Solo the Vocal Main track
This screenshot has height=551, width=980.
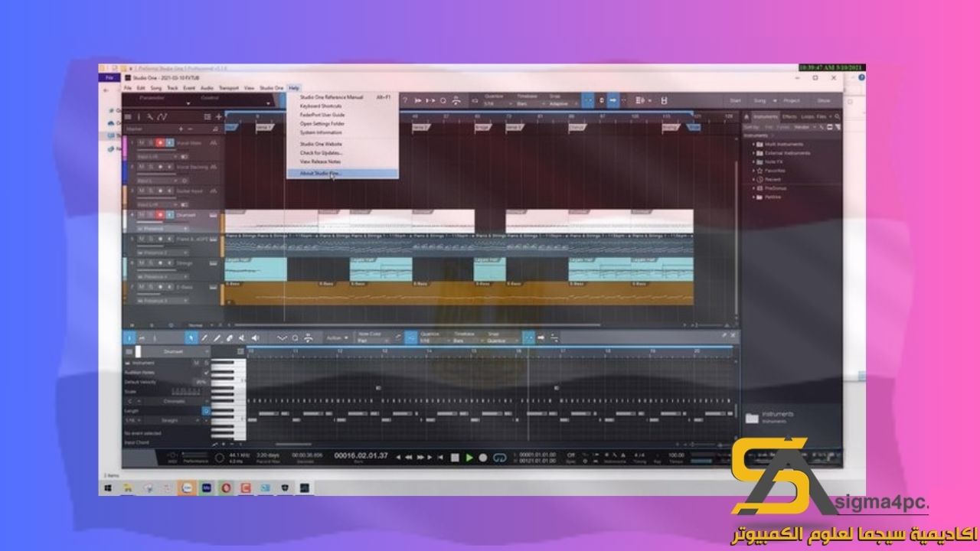(151, 142)
